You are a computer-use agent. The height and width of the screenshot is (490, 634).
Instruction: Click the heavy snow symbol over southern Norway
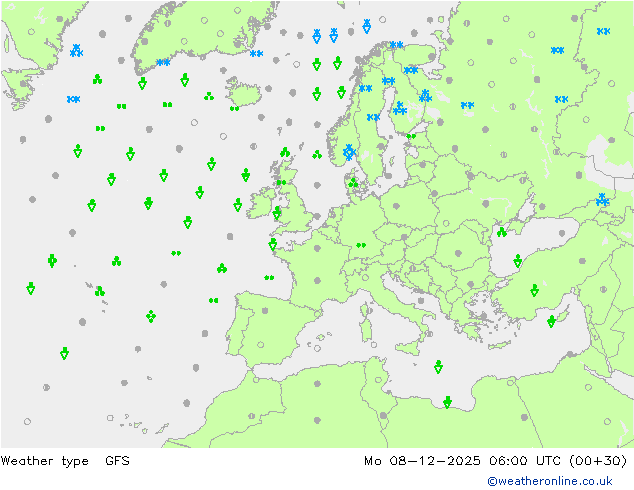[x=349, y=152]
